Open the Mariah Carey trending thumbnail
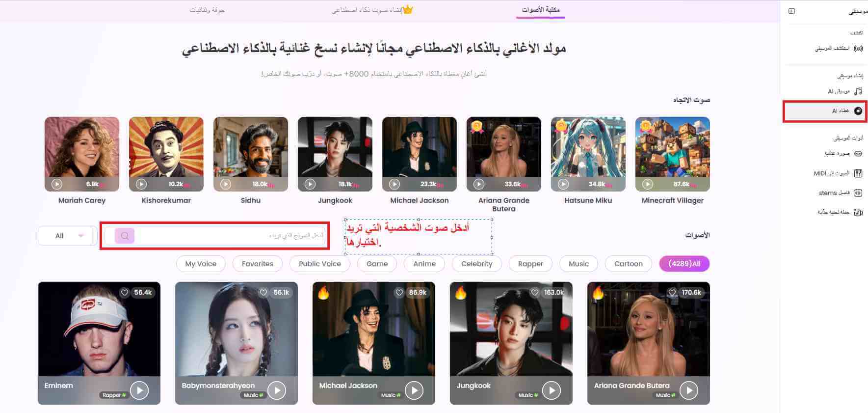This screenshot has width=868, height=413. (82, 154)
